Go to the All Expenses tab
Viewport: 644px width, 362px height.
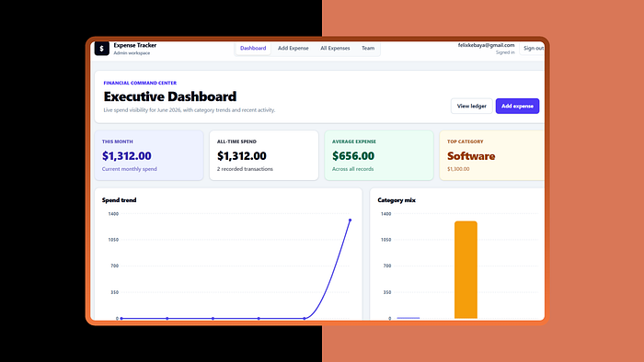[x=335, y=48]
